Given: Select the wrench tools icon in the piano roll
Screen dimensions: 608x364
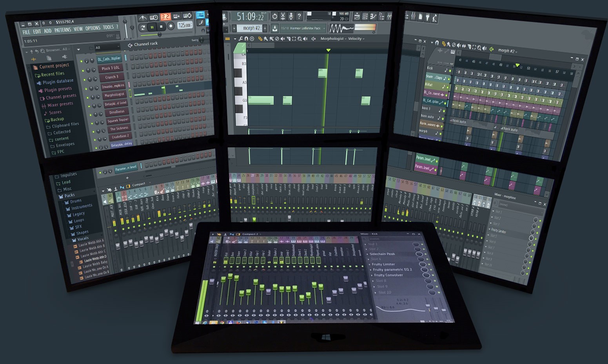Looking at the screenshot, I should [x=241, y=38].
